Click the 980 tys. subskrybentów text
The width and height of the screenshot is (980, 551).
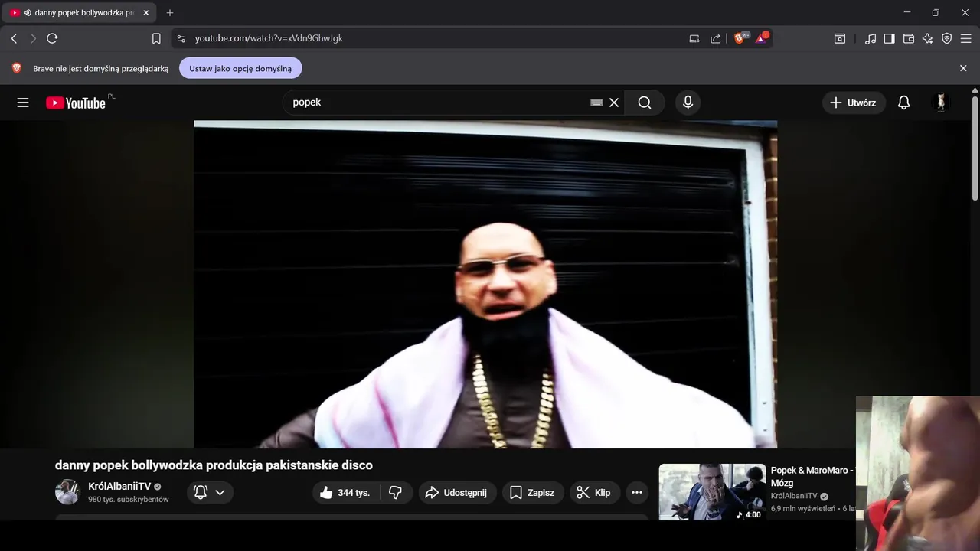129,499
